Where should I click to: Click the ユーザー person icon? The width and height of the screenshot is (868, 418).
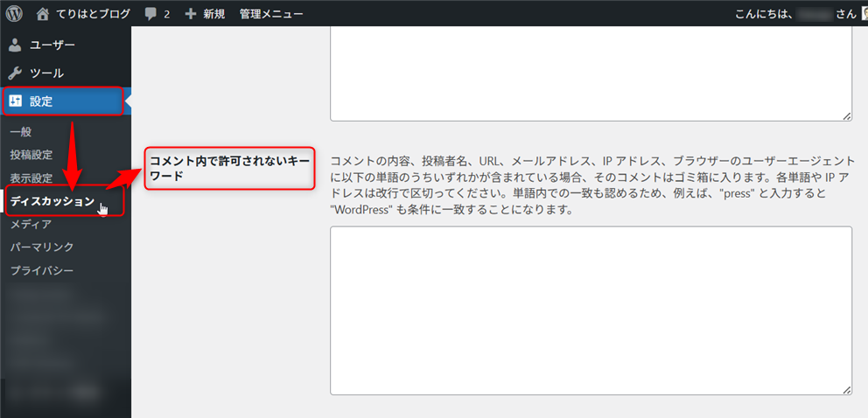click(x=15, y=45)
